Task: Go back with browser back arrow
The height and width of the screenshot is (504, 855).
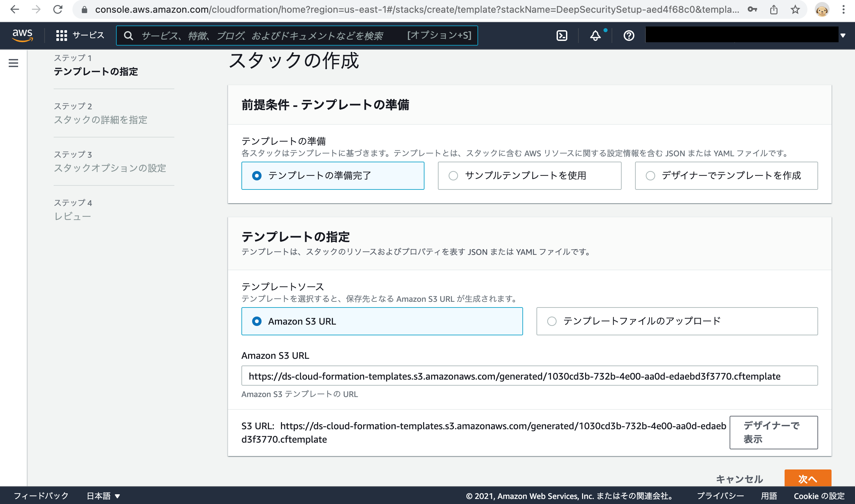Action: [x=15, y=9]
